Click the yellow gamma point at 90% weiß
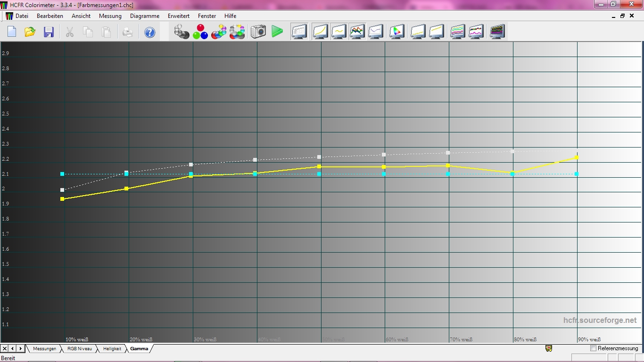The image size is (644, 362). pyautogui.click(x=577, y=157)
